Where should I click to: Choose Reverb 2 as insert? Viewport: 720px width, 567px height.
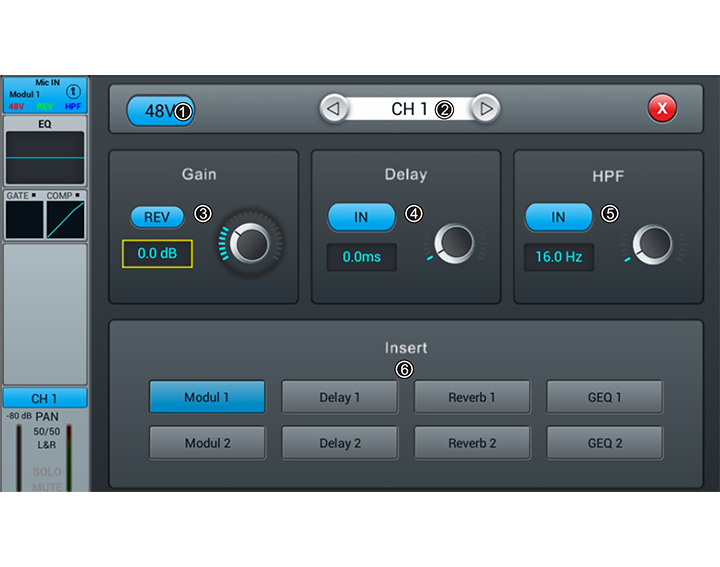[x=472, y=443]
